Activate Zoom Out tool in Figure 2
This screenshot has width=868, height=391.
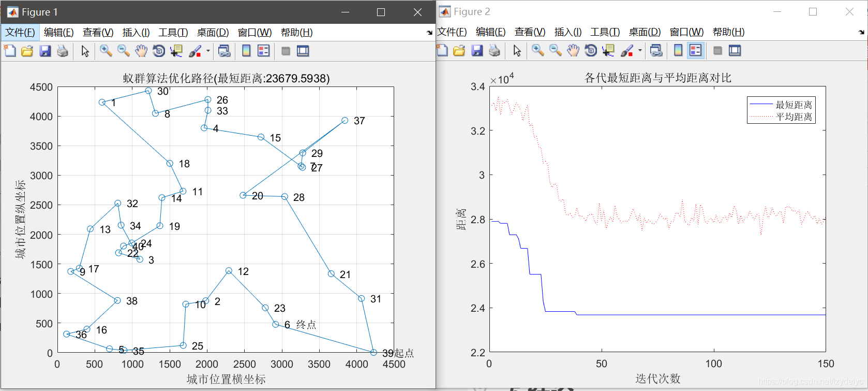tap(556, 50)
